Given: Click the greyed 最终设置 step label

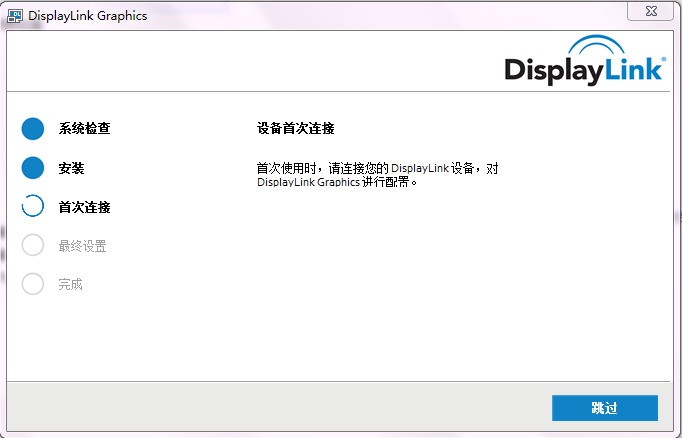Looking at the screenshot, I should click(83, 246).
